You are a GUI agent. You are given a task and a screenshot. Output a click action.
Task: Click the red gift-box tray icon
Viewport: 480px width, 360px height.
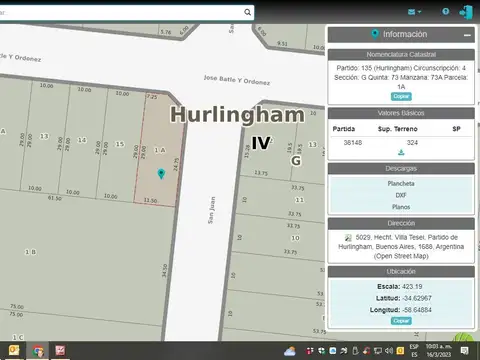click(310, 351)
